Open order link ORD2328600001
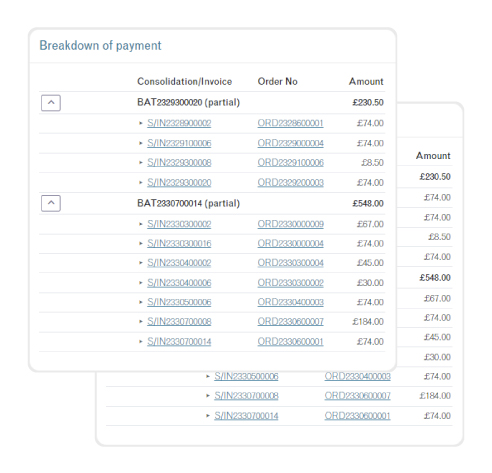 coord(290,123)
